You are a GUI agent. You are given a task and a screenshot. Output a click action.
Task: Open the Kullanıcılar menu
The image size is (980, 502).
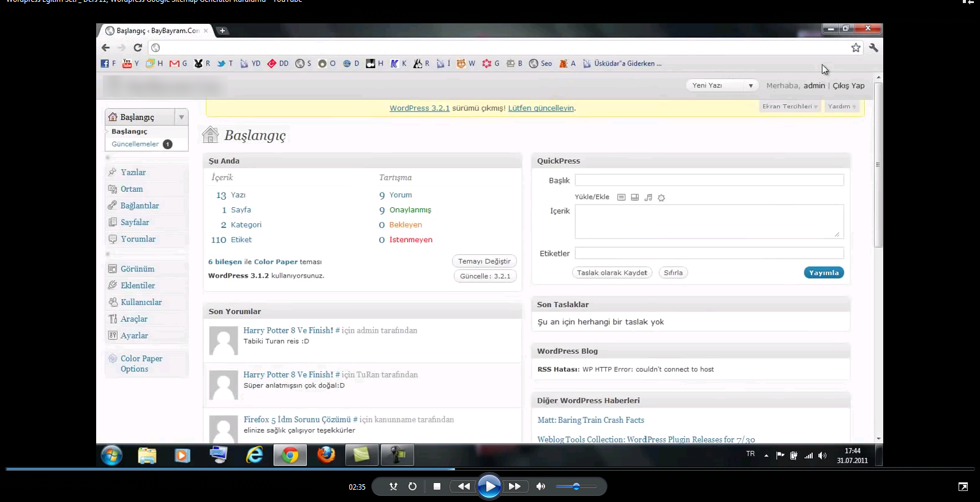[x=141, y=302]
